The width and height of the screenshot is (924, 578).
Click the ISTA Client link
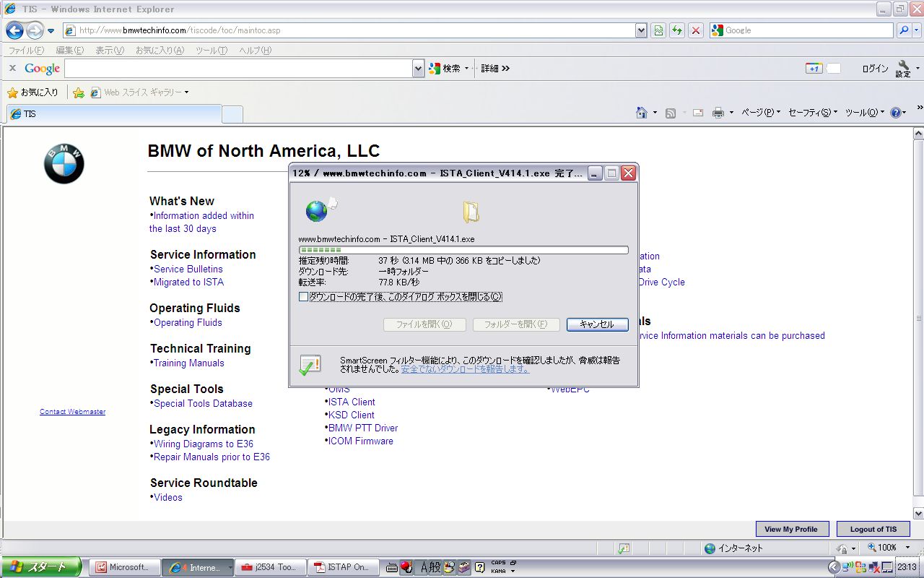pos(352,402)
